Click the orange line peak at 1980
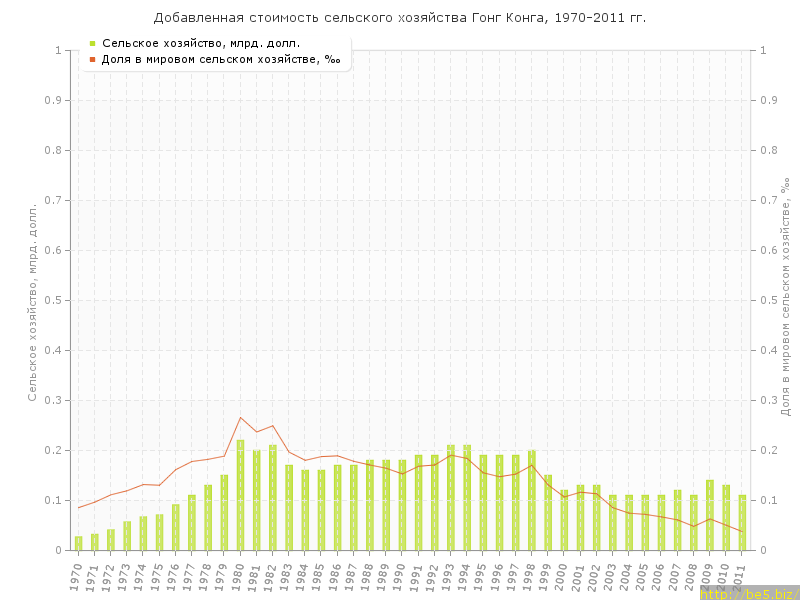The image size is (800, 600). tap(240, 417)
